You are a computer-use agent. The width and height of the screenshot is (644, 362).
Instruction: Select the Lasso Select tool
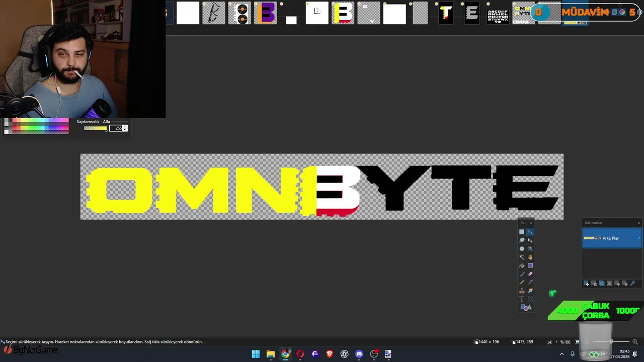point(522,240)
